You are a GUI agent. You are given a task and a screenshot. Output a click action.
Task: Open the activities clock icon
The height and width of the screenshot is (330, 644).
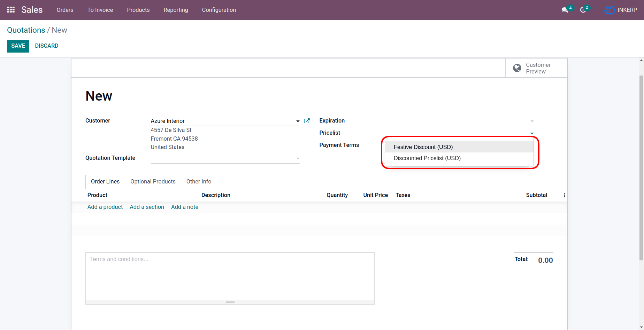coord(583,10)
